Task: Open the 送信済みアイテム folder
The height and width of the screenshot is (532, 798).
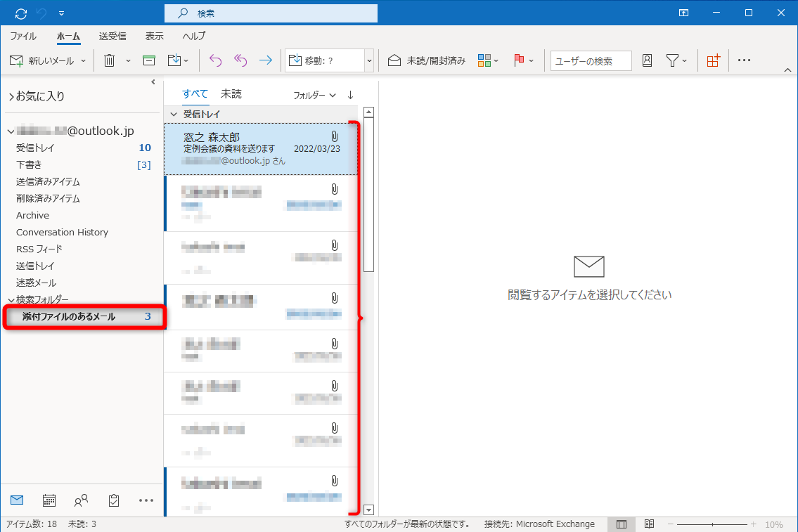Action: (48, 181)
